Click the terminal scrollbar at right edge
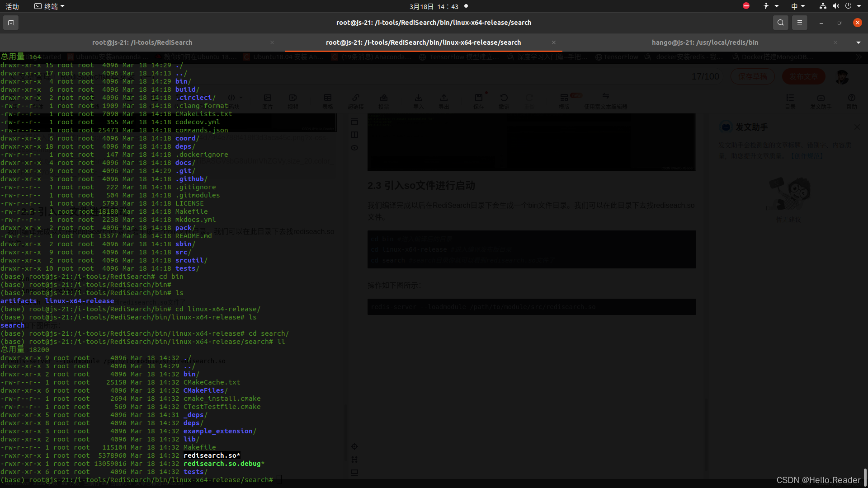The image size is (868, 488). (865, 477)
